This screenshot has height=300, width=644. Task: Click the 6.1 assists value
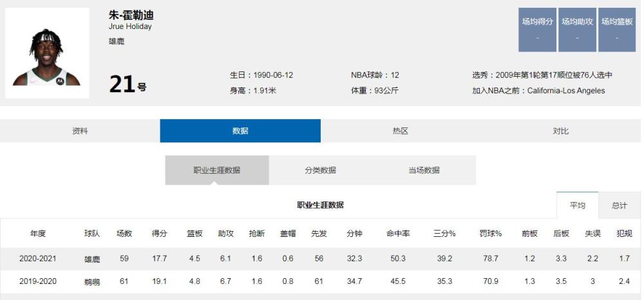(x=225, y=259)
